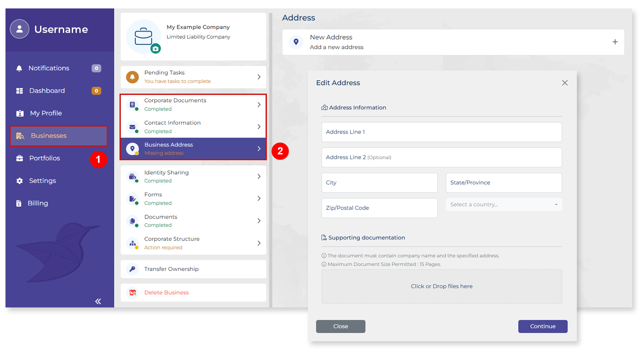Image resolution: width=644 pixels, height=353 pixels.
Task: Open the Portfolios briefcase icon
Action: 19,158
